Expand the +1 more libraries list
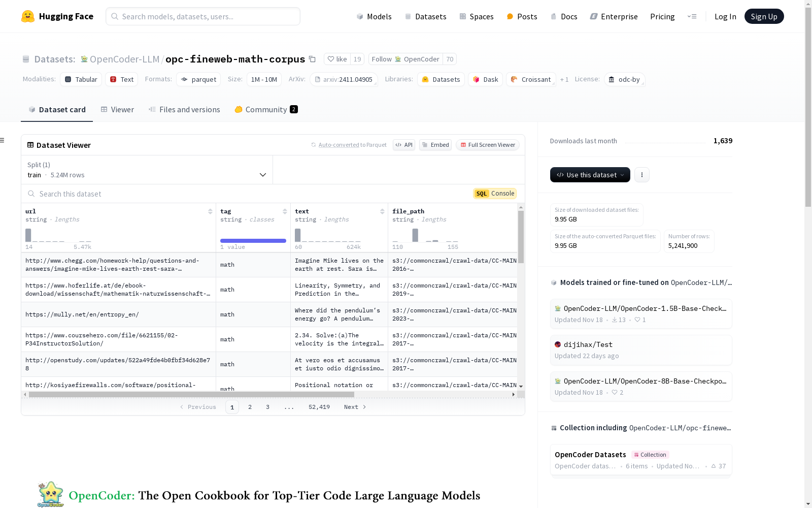Image resolution: width=812 pixels, height=508 pixels. coord(564,80)
